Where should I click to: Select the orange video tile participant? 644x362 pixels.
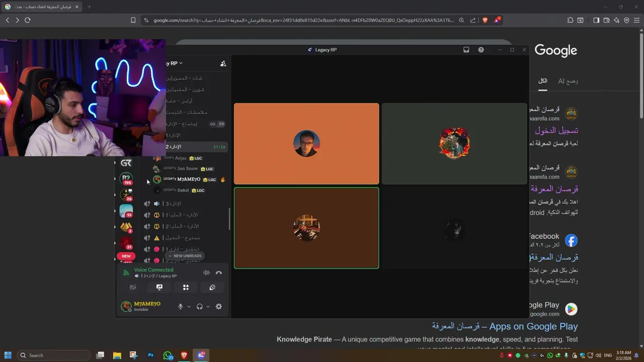coord(306,144)
